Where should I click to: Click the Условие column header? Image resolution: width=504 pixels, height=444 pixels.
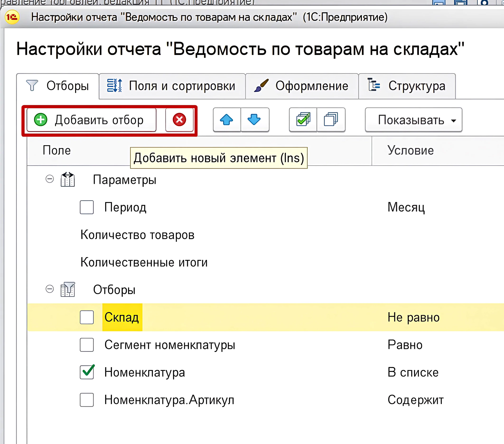(x=438, y=151)
